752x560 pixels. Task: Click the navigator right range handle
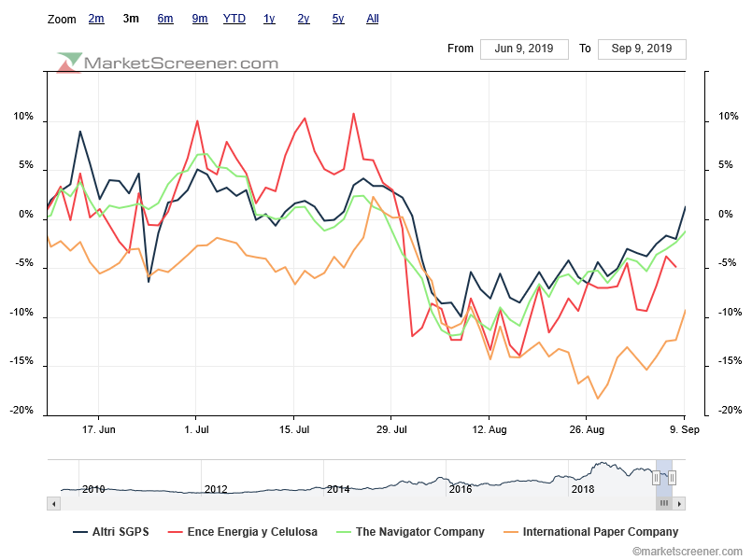[x=672, y=478]
